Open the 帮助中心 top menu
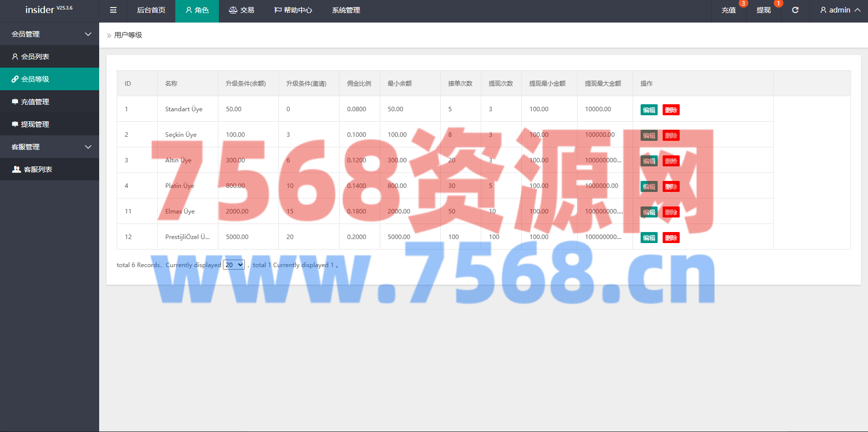The height and width of the screenshot is (432, 868). coord(293,10)
